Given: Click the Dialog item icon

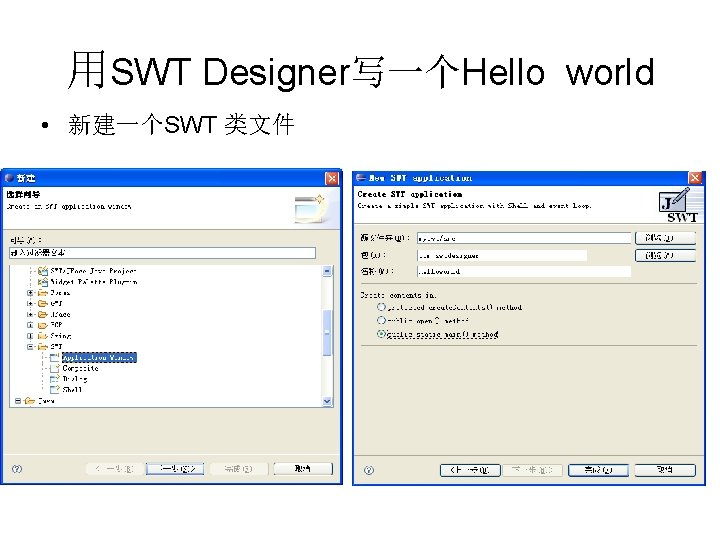Looking at the screenshot, I should click(x=55, y=379).
